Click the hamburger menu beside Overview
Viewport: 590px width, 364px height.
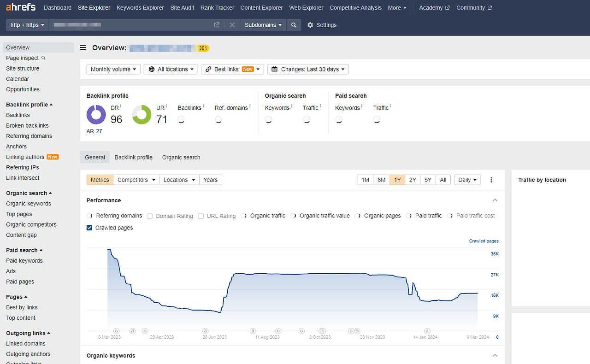click(83, 47)
